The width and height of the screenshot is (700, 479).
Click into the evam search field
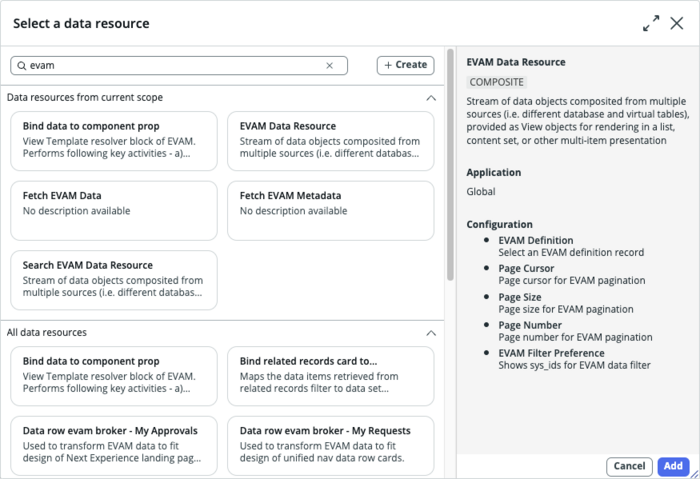(179, 66)
